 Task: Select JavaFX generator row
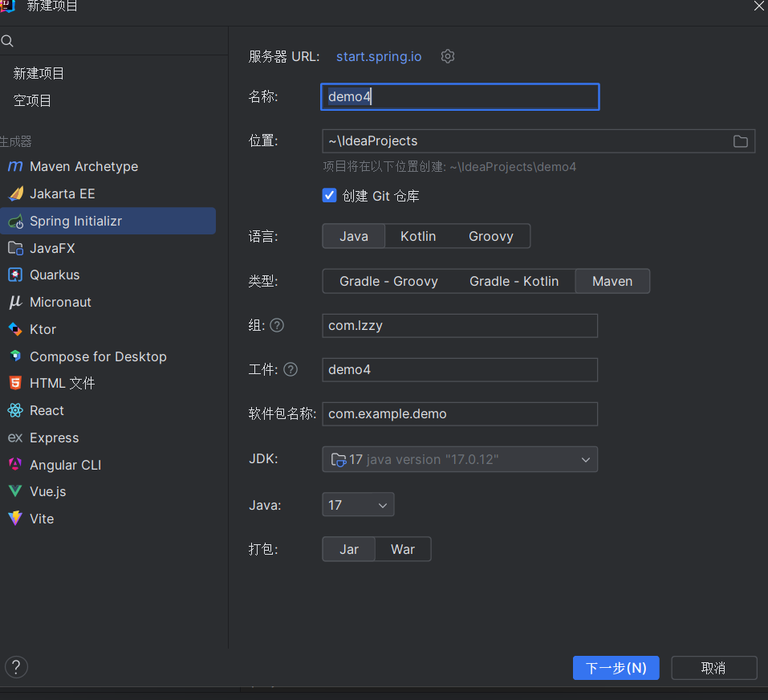(x=108, y=248)
